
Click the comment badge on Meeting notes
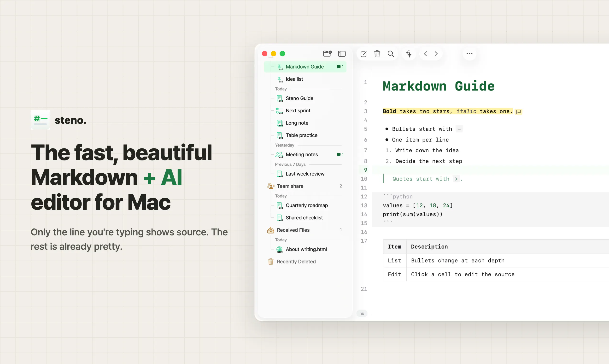coord(340,154)
